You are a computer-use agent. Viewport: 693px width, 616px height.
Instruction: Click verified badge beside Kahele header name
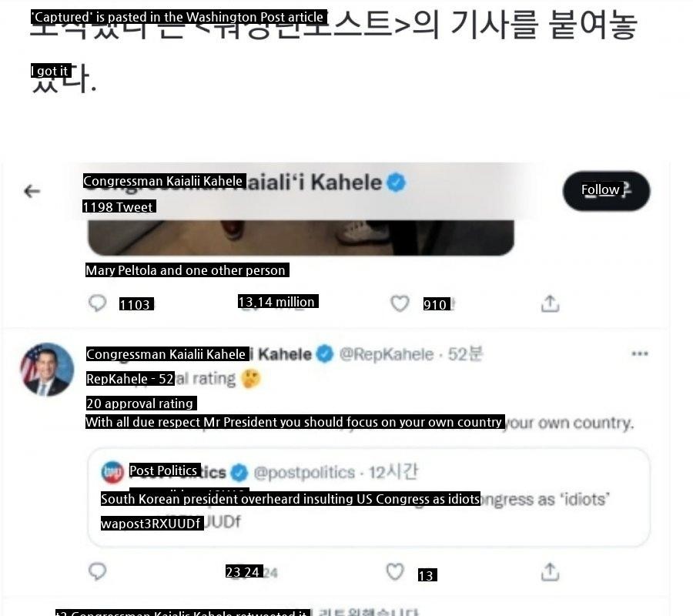pos(396,182)
